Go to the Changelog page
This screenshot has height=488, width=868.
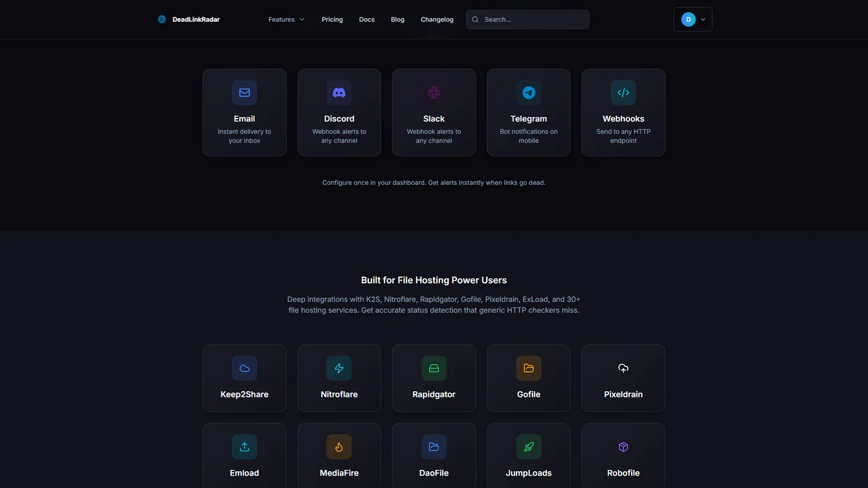(x=437, y=19)
